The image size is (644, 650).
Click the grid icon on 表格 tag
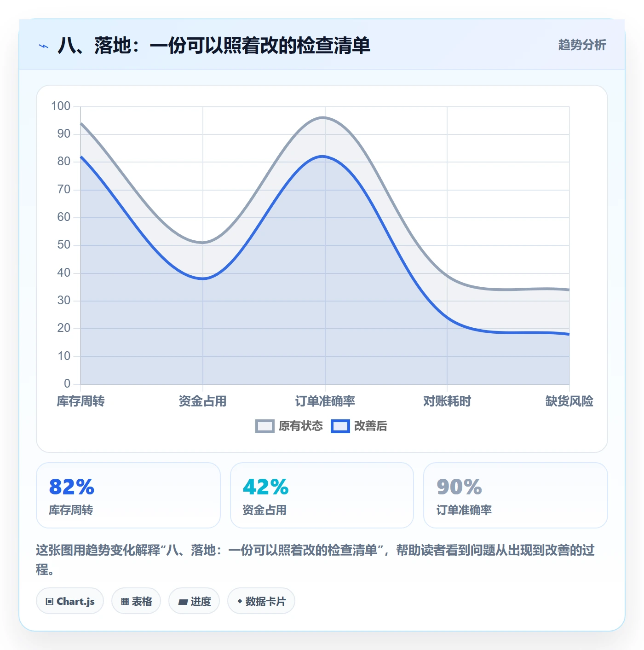pyautogui.click(x=125, y=601)
